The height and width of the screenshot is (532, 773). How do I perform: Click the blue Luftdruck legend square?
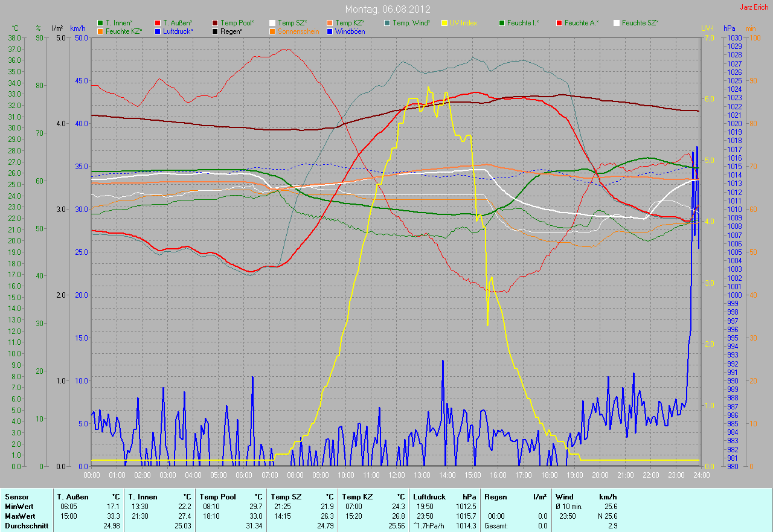(158, 31)
